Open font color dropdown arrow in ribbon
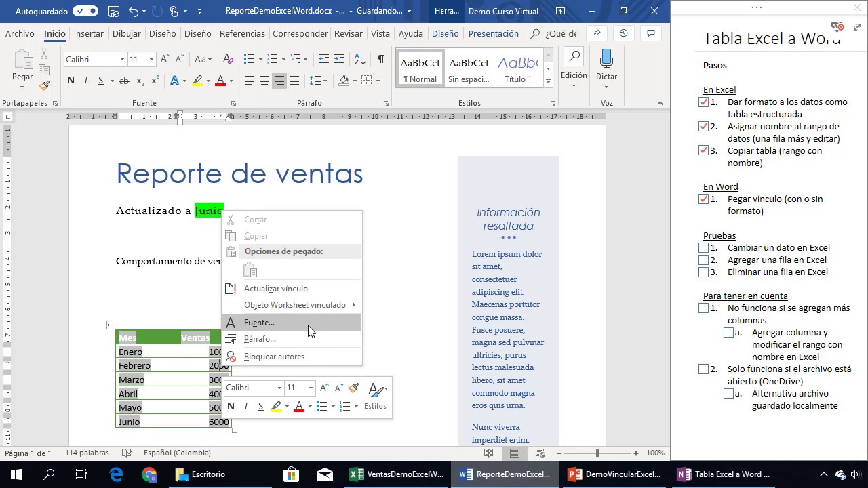 [x=231, y=81]
